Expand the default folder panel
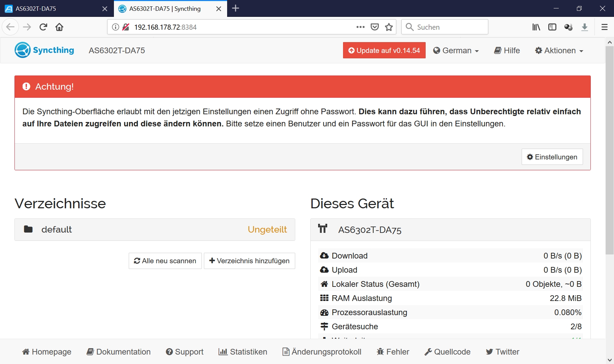614x364 pixels. pos(155,230)
